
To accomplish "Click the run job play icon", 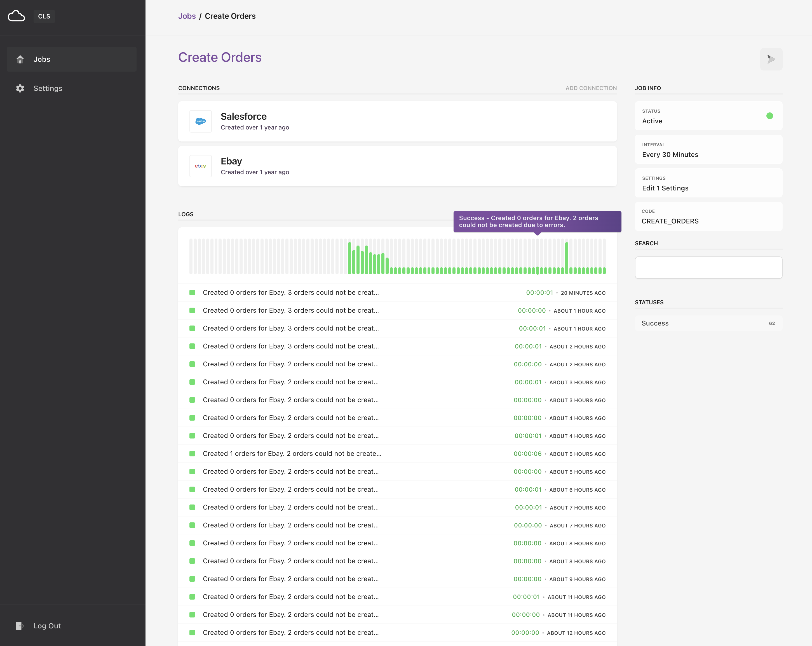I will coord(771,59).
